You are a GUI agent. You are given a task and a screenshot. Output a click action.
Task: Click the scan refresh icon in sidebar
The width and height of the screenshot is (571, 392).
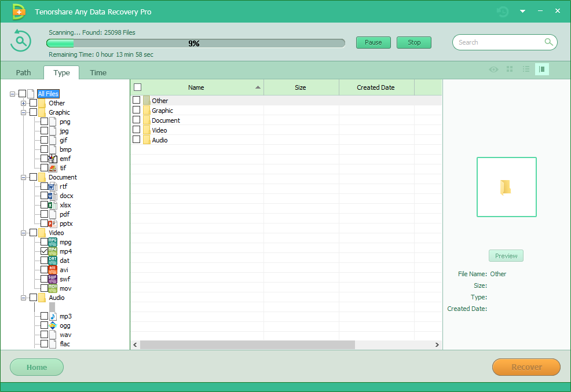click(21, 41)
